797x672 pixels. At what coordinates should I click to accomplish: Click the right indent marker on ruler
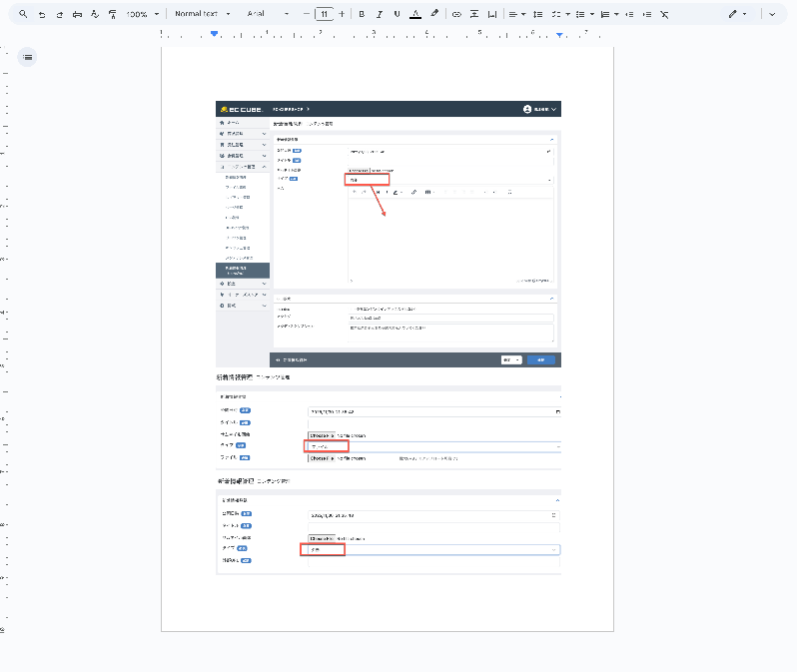559,35
